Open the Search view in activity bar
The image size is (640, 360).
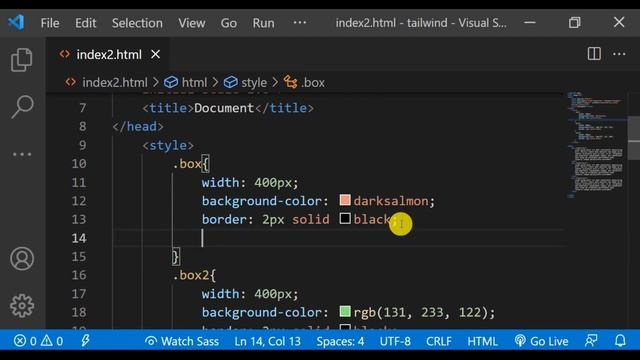pos(22,107)
